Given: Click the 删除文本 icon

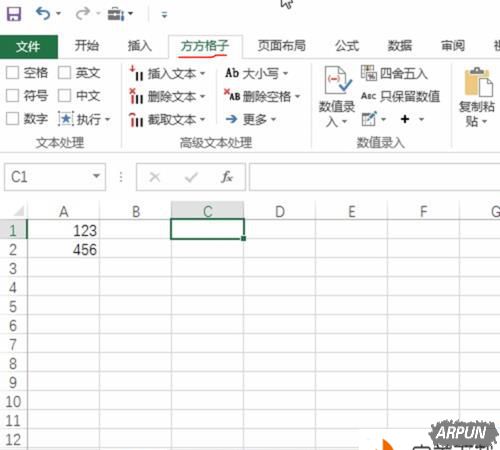Looking at the screenshot, I should 136,97.
